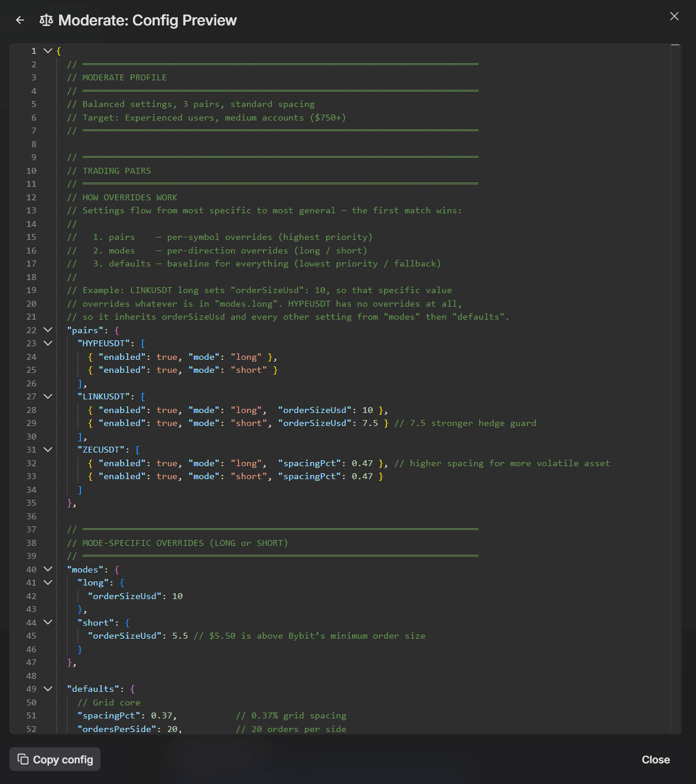Click the Close button at the bottom right
The width and height of the screenshot is (696, 784).
pos(656,760)
